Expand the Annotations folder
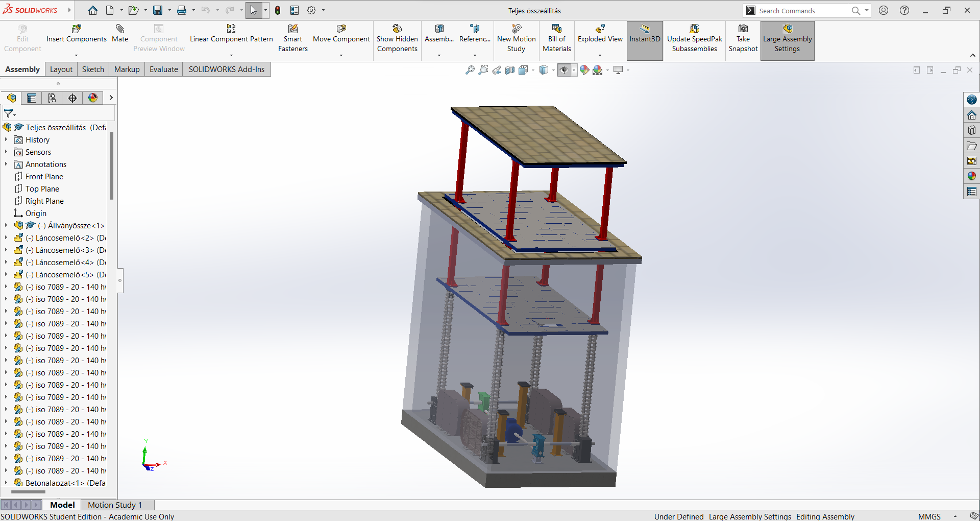The width and height of the screenshot is (980, 521). [6, 164]
